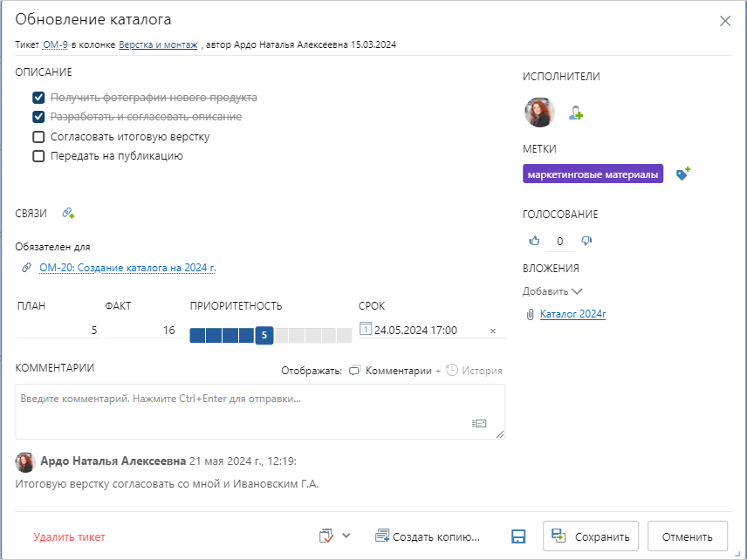Screen dimensions: 747x560
Task: Click the add tag icon
Action: (x=683, y=174)
